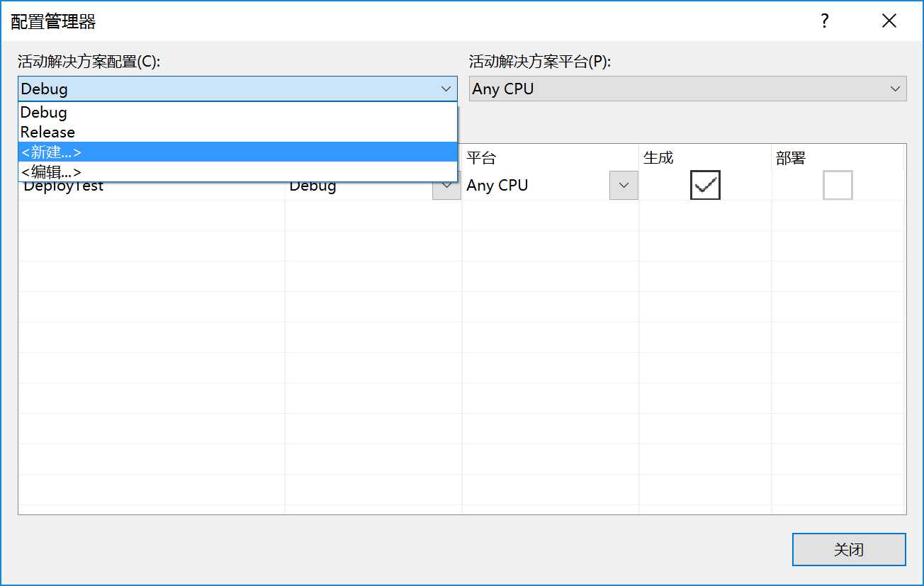924x586 pixels.
Task: Click the help question mark icon
Action: [825, 21]
